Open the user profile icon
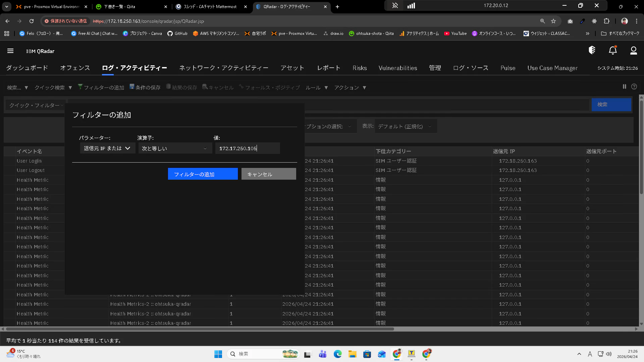This screenshot has width=644, height=362. (633, 51)
